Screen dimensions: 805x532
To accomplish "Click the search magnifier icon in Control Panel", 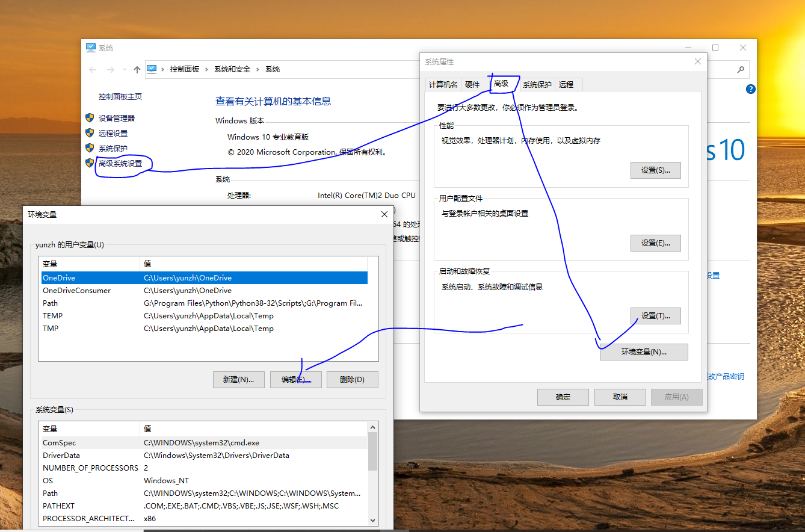I will (741, 69).
